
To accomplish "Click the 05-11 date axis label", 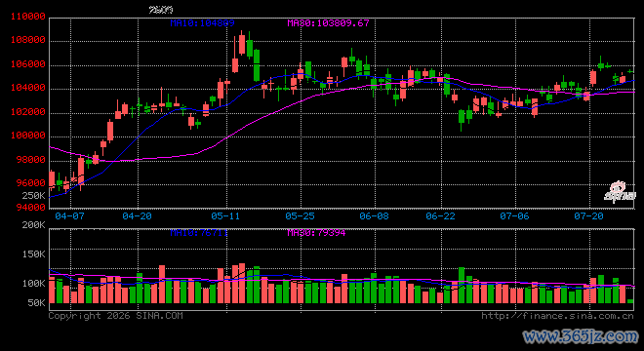I will 225,215.
